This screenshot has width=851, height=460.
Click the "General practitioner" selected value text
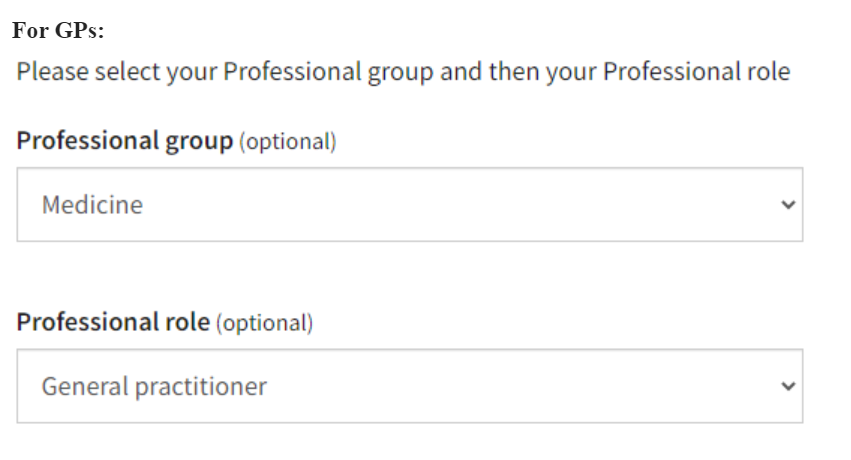pos(154,386)
